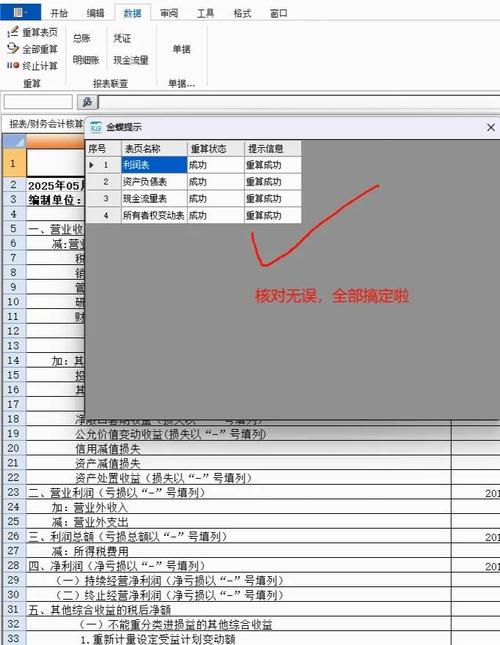The height and width of the screenshot is (645, 500).
Task: Click the 加：营业外收入 cell
Action: pos(239,507)
